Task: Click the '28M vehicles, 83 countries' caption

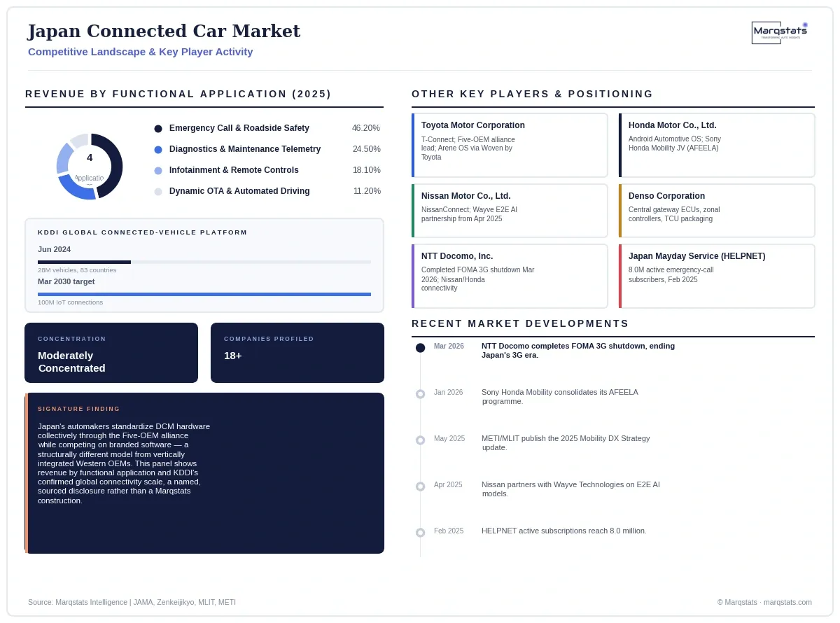Action: [77, 270]
